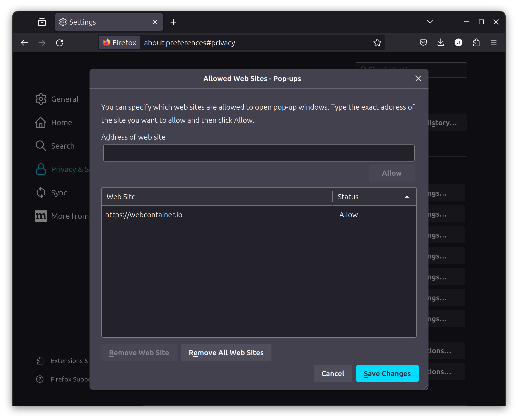This screenshot has height=420, width=518.
Task: Sort by Web Site column header
Action: coord(217,197)
